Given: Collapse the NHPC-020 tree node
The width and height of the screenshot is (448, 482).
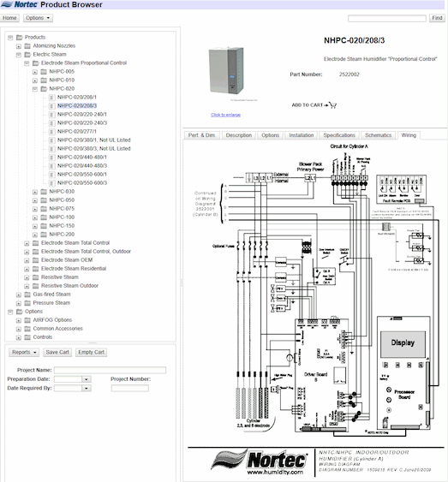Looking at the screenshot, I should pos(35,89).
